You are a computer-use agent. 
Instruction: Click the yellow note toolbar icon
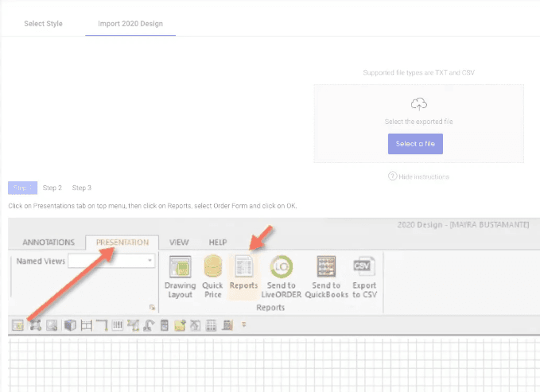pos(180,325)
